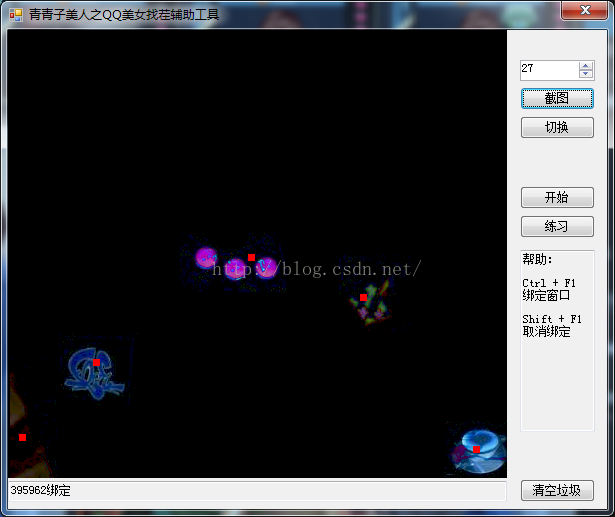Click the red marker on green-purple shape
This screenshot has height=517, width=615.
pyautogui.click(x=363, y=297)
